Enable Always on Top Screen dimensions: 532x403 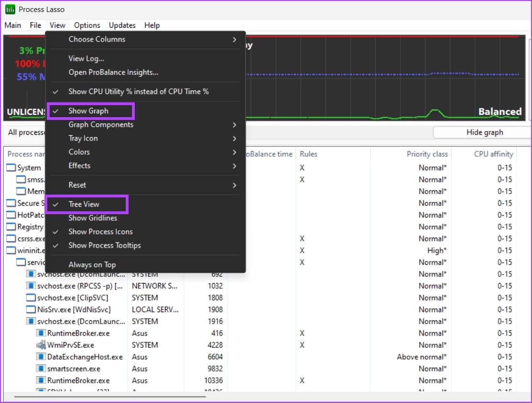click(x=145, y=264)
